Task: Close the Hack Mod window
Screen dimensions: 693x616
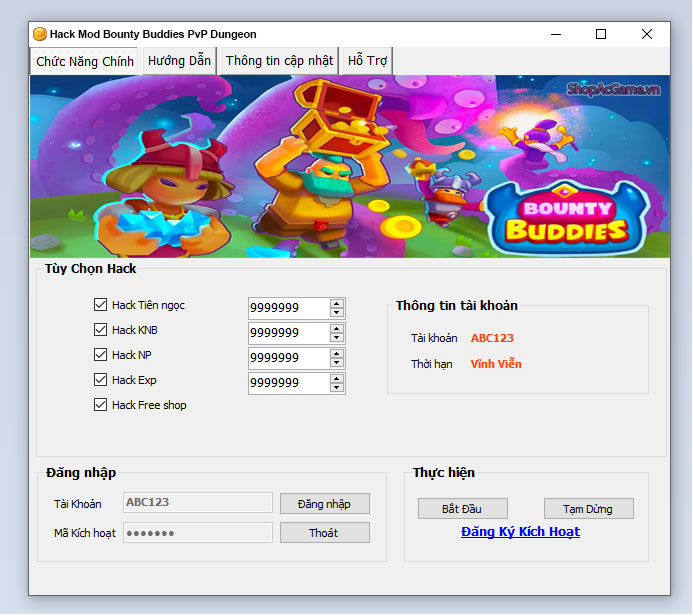Action: (647, 34)
